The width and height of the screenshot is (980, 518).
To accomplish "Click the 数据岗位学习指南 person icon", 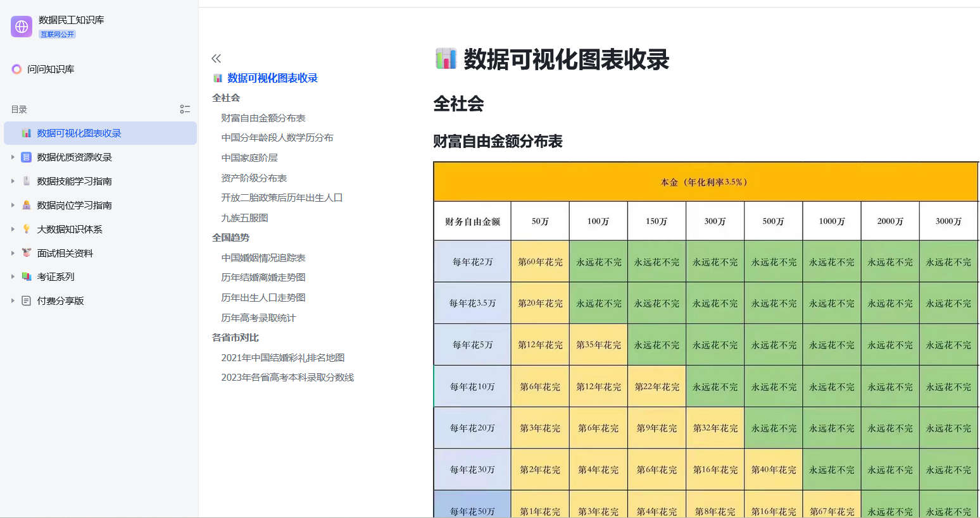I will [x=26, y=205].
